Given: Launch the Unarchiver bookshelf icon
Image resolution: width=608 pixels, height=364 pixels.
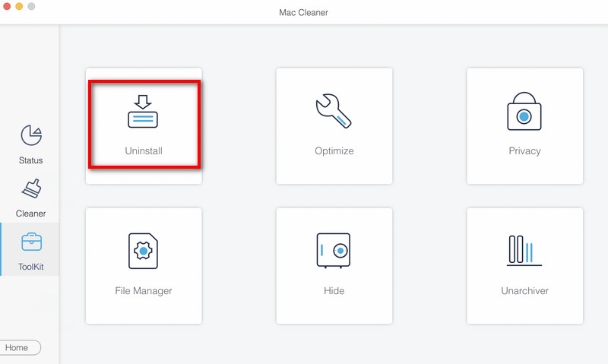Looking at the screenshot, I should tap(524, 251).
